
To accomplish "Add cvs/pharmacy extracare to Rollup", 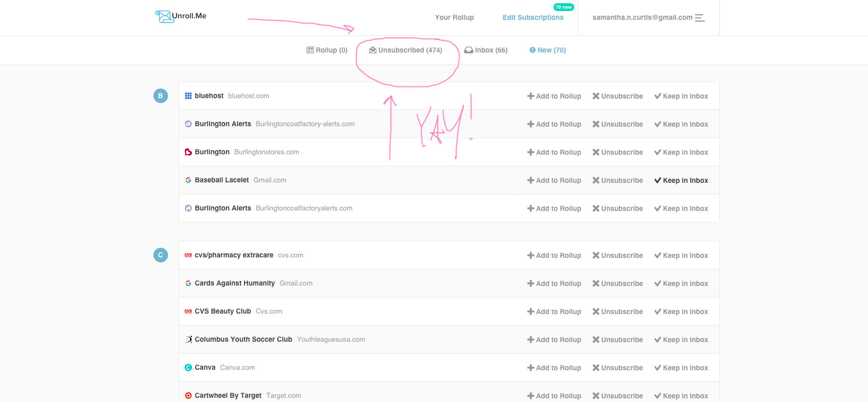I will [x=554, y=256].
